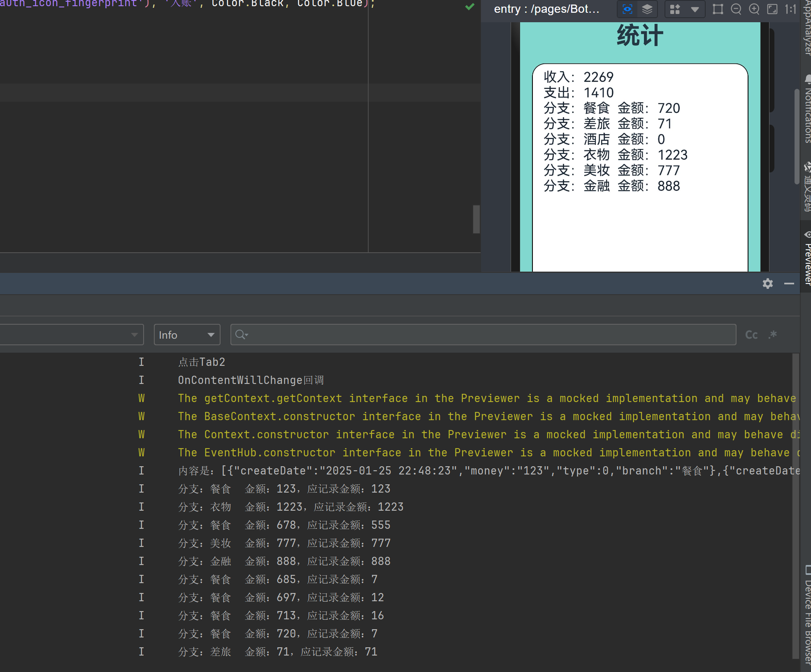This screenshot has height=672, width=811.
Task: Select the 美妆 金额: 777 log line
Action: point(284,543)
